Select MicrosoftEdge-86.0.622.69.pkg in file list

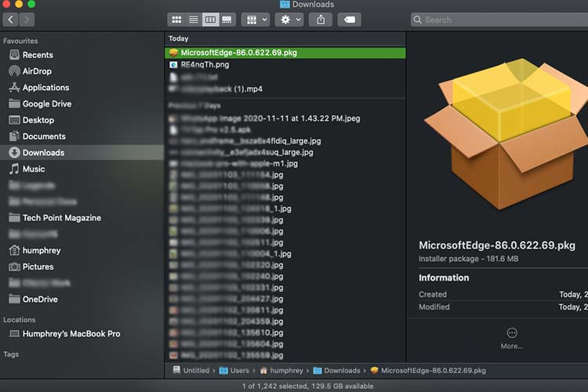[285, 53]
